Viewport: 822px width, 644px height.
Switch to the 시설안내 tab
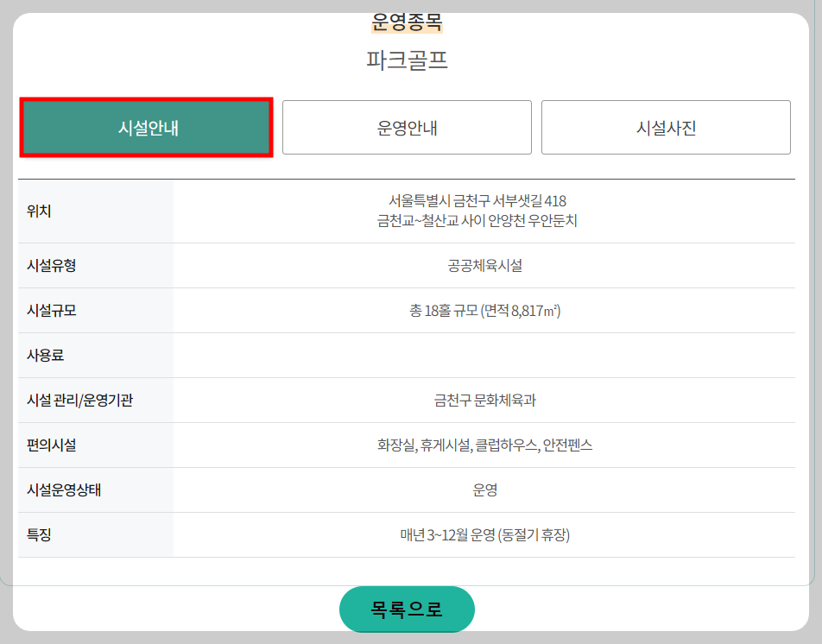tap(146, 127)
